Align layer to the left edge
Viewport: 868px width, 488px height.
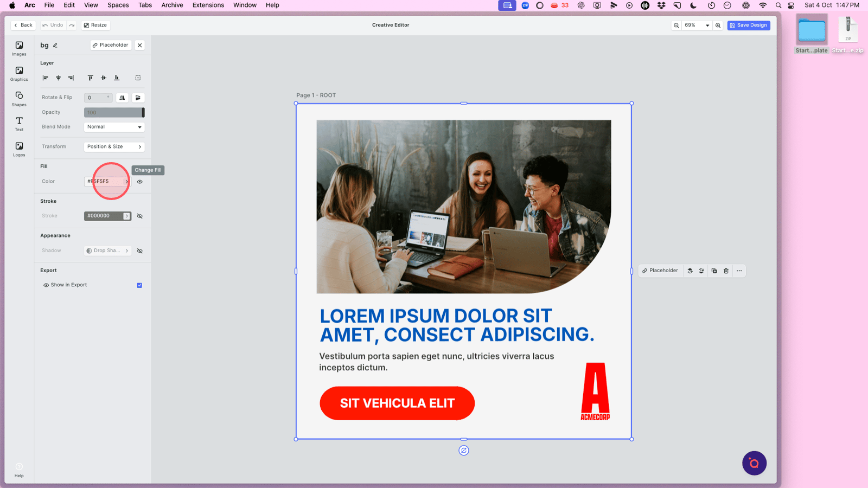[46, 78]
